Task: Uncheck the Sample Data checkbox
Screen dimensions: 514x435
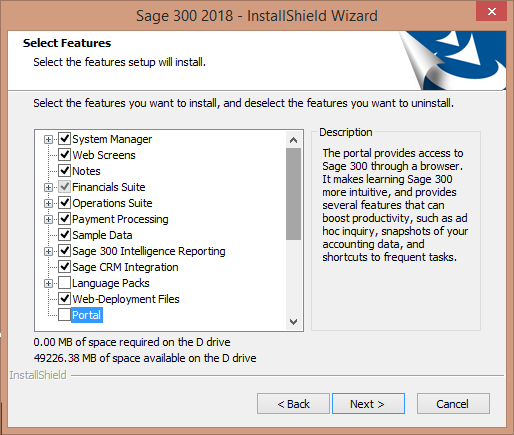Action: coord(64,234)
